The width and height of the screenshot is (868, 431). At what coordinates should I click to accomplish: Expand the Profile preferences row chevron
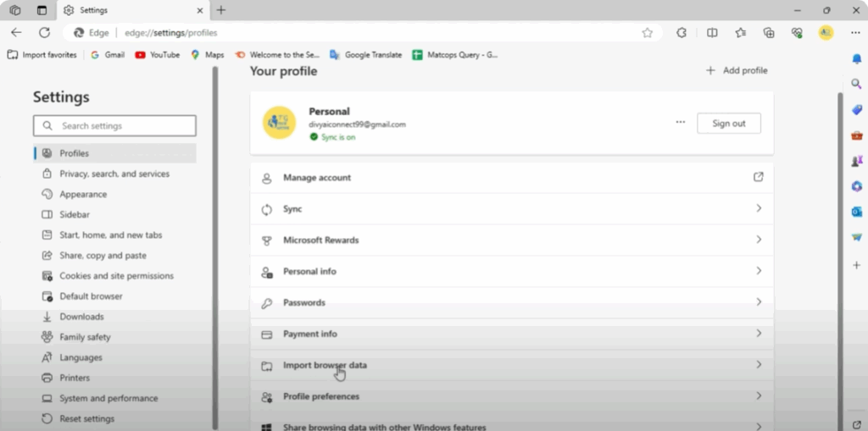pos(759,395)
